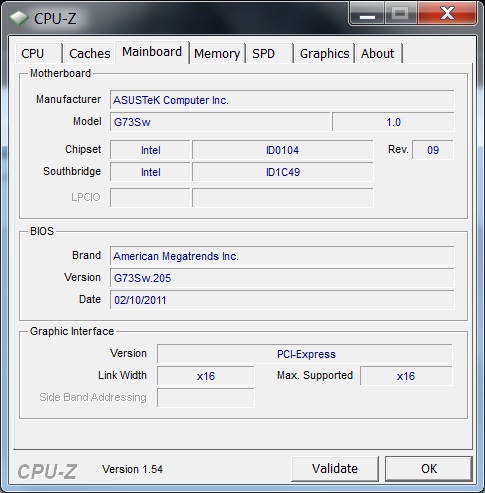Open the SPD tab
Image resolution: width=485 pixels, height=493 pixels.
269,53
